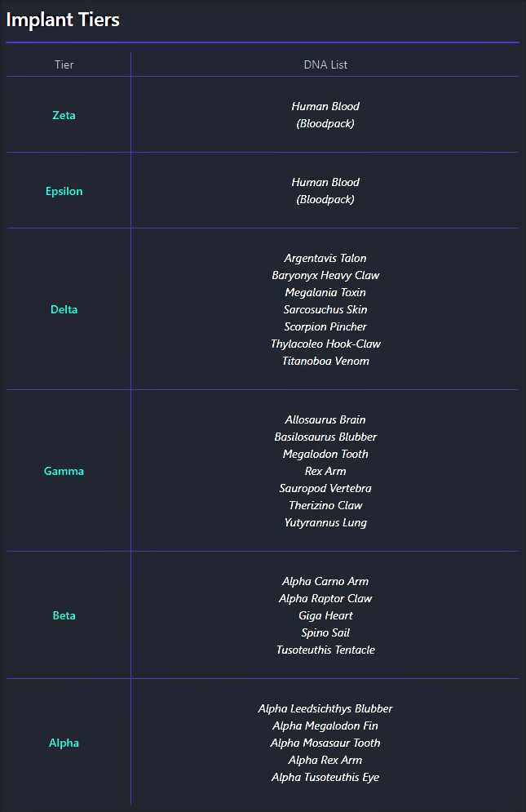The image size is (526, 812).
Task: Click the Alpha tier name
Action: pos(64,743)
